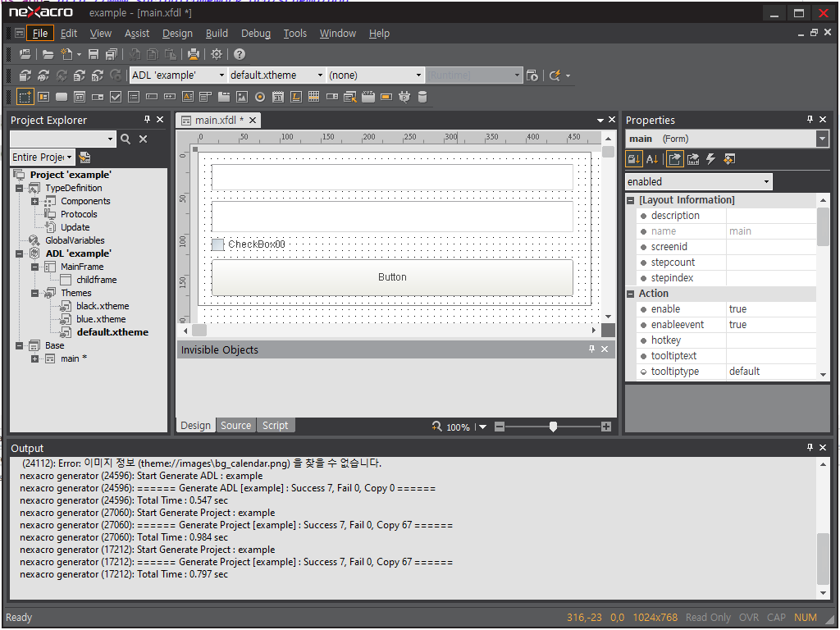Switch to the Source tab

point(235,426)
